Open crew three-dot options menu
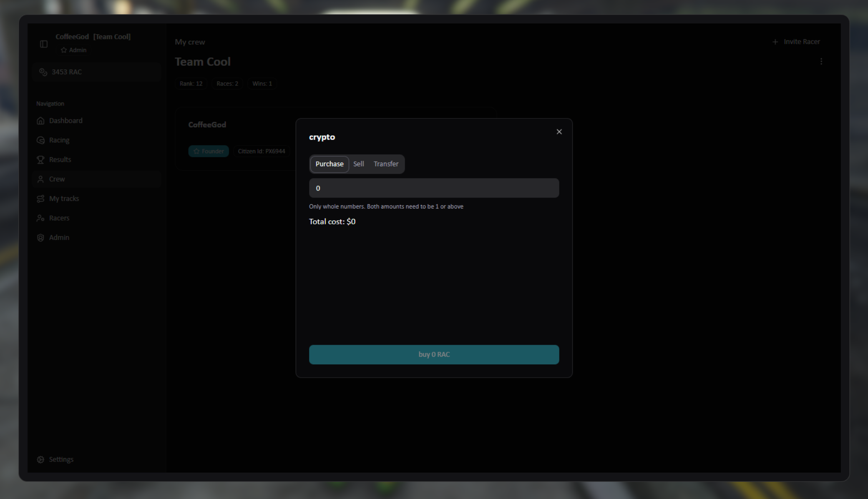The width and height of the screenshot is (868, 499). [x=821, y=61]
